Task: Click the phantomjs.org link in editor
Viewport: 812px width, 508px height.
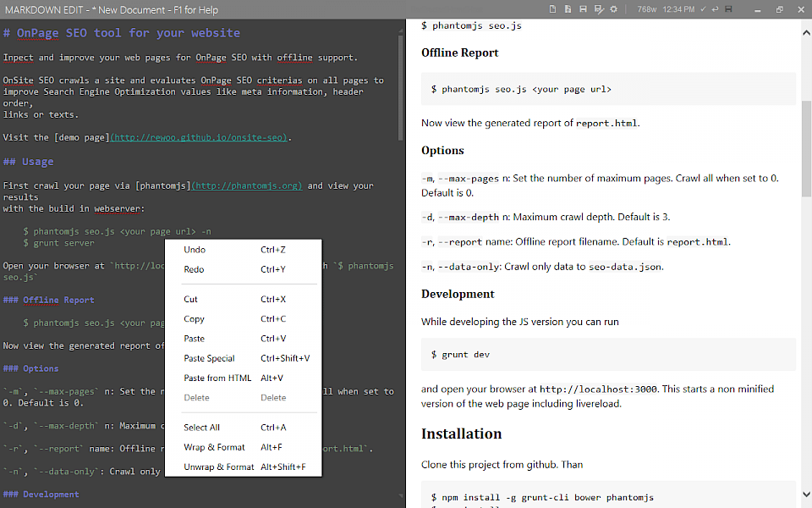Action: click(x=246, y=185)
